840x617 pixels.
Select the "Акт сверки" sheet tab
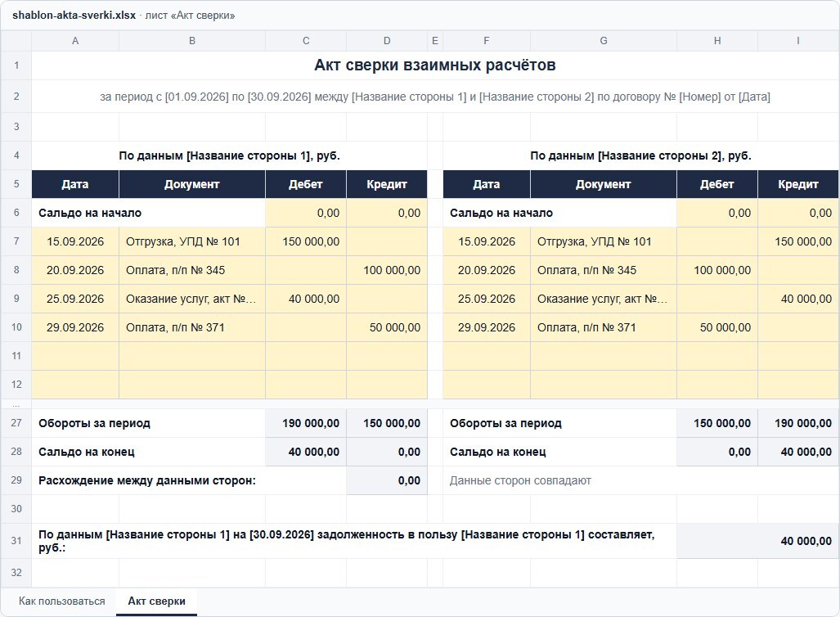(x=156, y=601)
